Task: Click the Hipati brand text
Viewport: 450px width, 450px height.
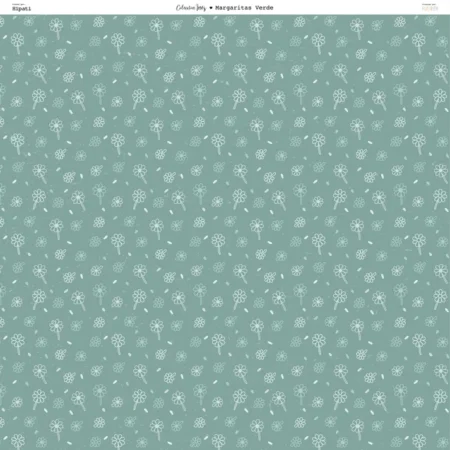Action: click(x=21, y=9)
